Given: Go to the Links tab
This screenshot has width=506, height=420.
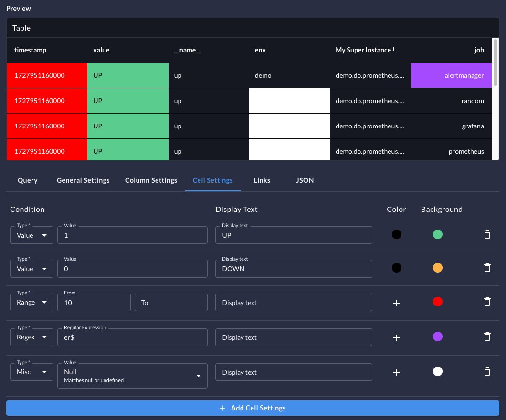Looking at the screenshot, I should click(x=262, y=180).
